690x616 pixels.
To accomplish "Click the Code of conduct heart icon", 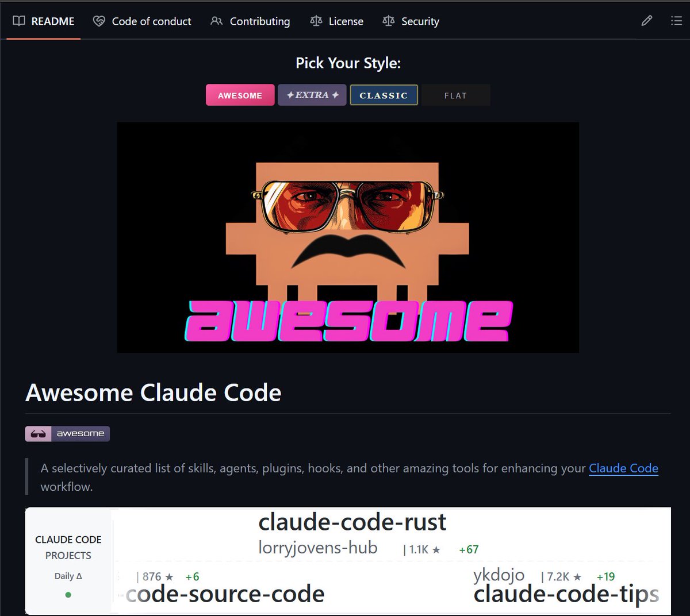I will (99, 21).
